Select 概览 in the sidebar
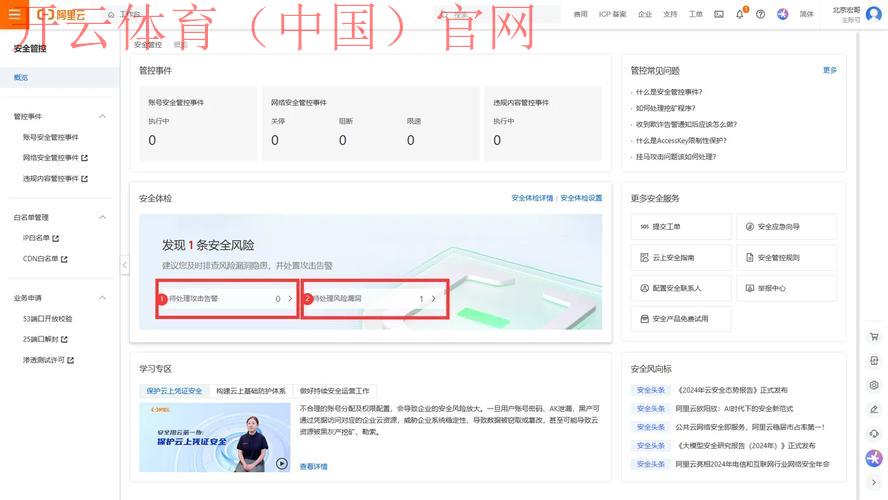The height and width of the screenshot is (500, 888). [x=59, y=78]
